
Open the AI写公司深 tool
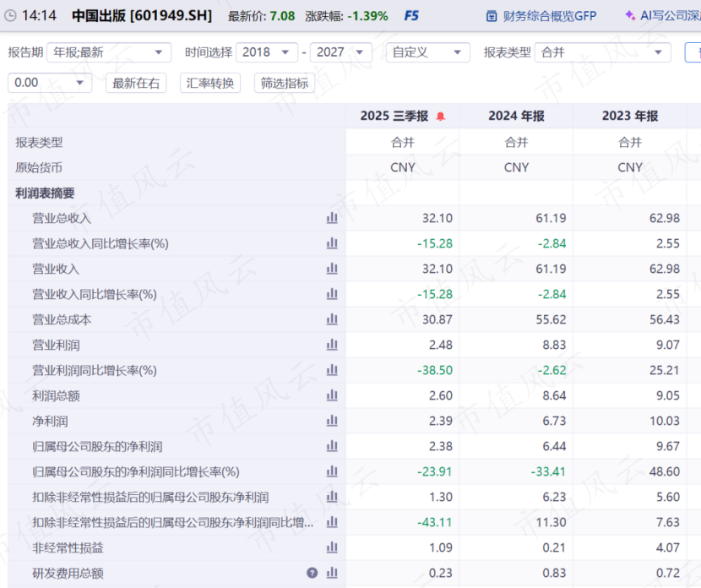coord(661,16)
